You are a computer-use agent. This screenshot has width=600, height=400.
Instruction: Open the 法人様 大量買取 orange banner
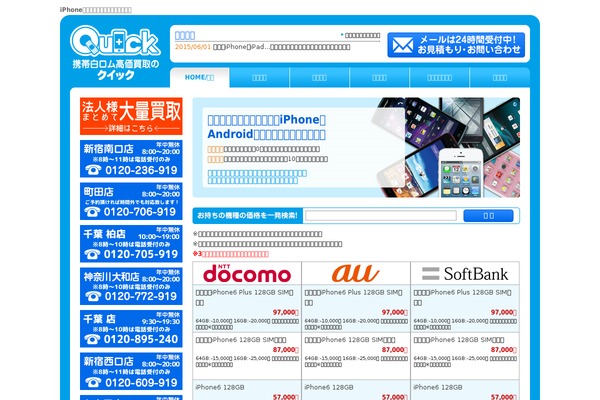pos(131,116)
